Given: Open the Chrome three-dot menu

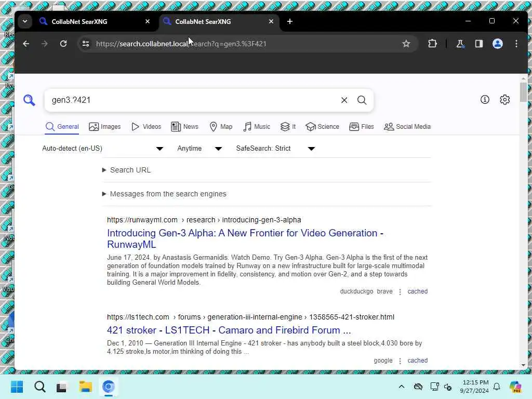Looking at the screenshot, I should [x=516, y=44].
